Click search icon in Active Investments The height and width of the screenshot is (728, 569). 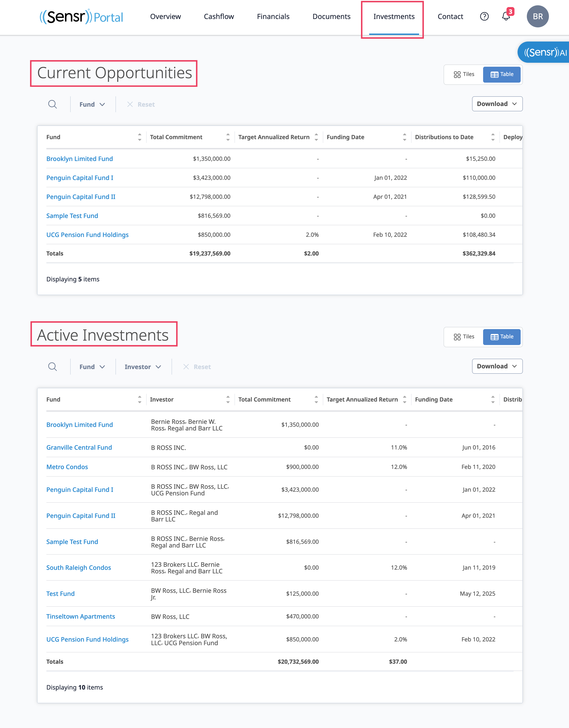coord(52,367)
